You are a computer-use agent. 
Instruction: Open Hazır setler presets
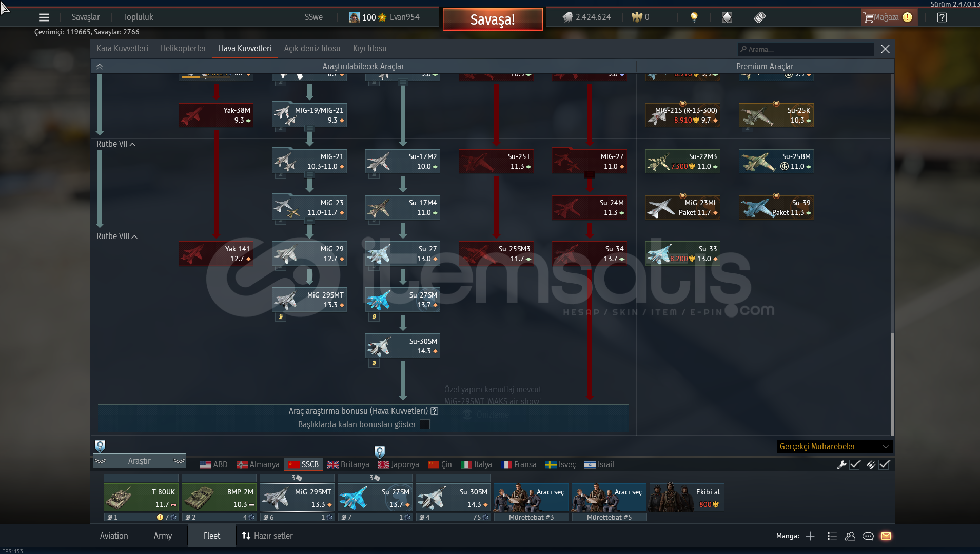click(267, 536)
